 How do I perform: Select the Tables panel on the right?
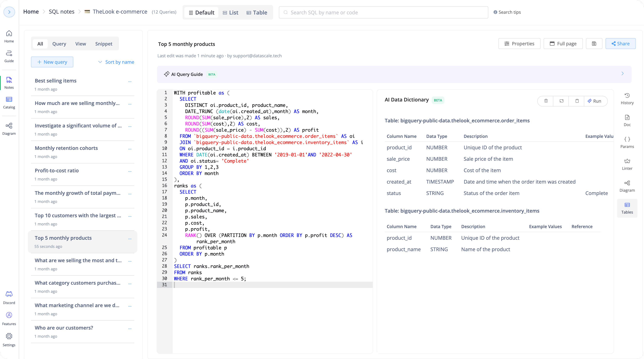pos(627,208)
